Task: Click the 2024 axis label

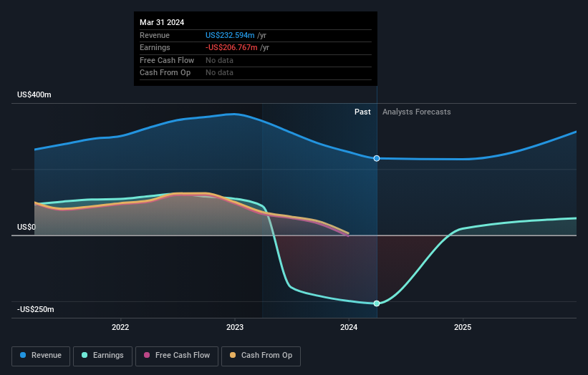Action: point(349,328)
